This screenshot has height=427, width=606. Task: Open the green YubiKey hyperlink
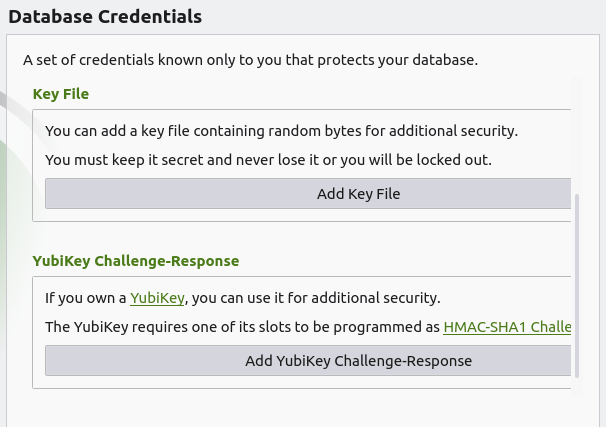point(158,298)
